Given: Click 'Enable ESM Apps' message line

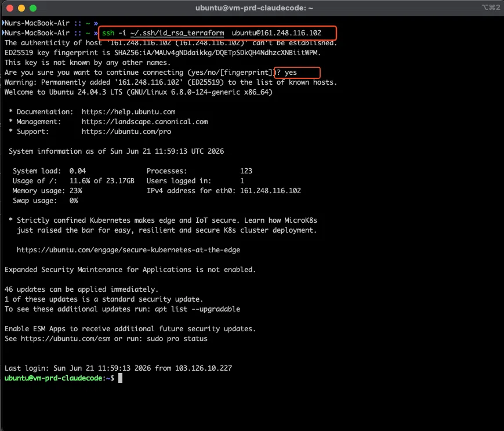Looking at the screenshot, I should pos(130,329).
